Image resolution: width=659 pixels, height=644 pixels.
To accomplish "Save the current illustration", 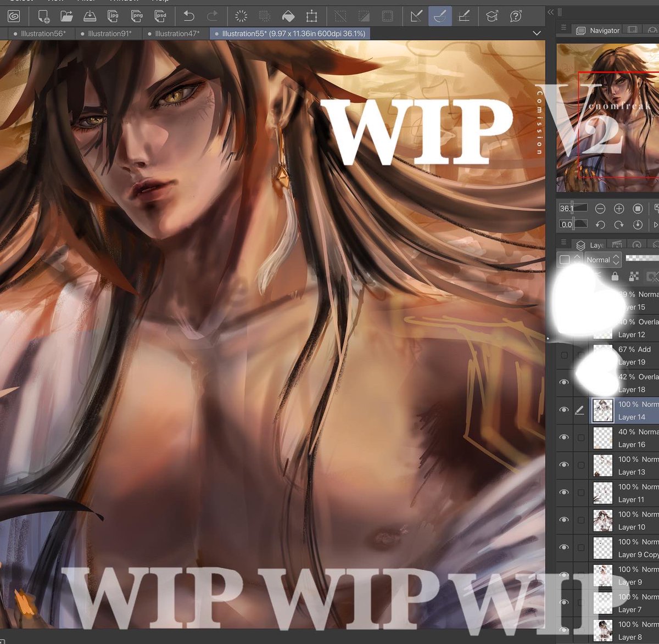I will (90, 16).
